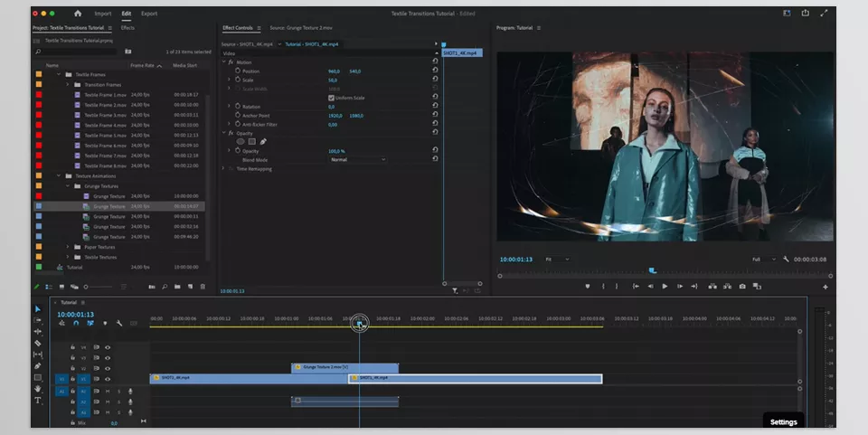Select the free draw bezier mask pen
The height and width of the screenshot is (435, 868).
pos(263,142)
